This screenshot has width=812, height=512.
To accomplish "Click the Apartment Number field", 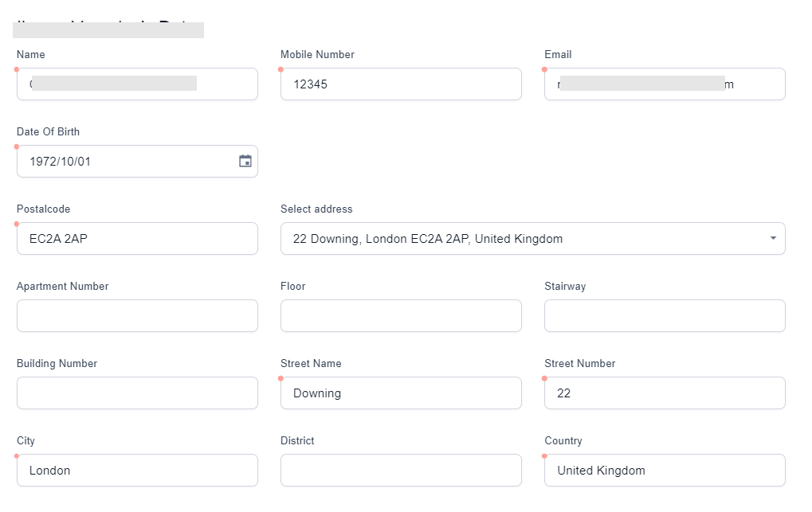I will point(137,315).
